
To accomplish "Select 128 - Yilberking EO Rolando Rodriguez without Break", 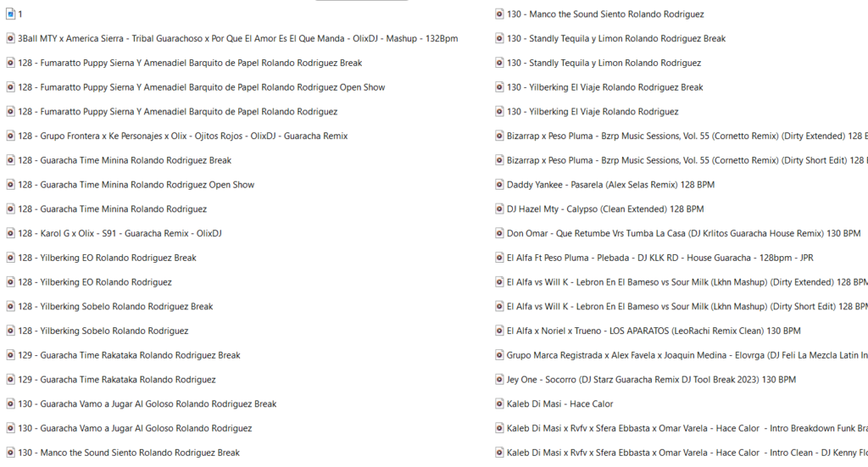I will click(95, 282).
